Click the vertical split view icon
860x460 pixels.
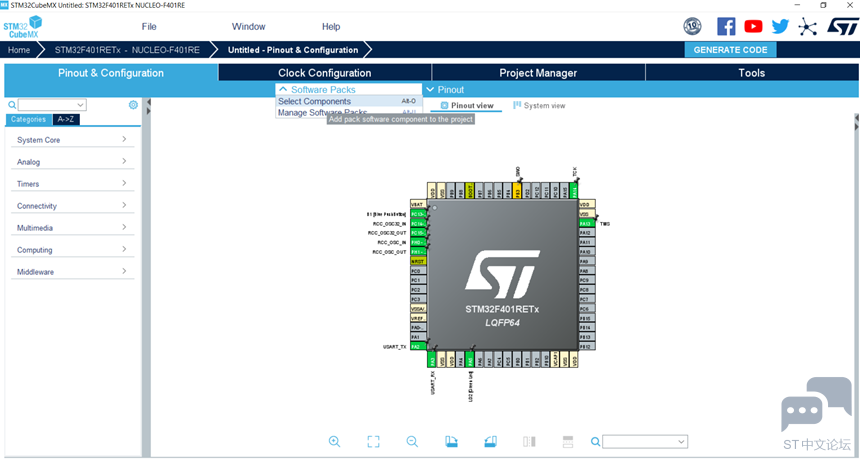tap(529, 441)
